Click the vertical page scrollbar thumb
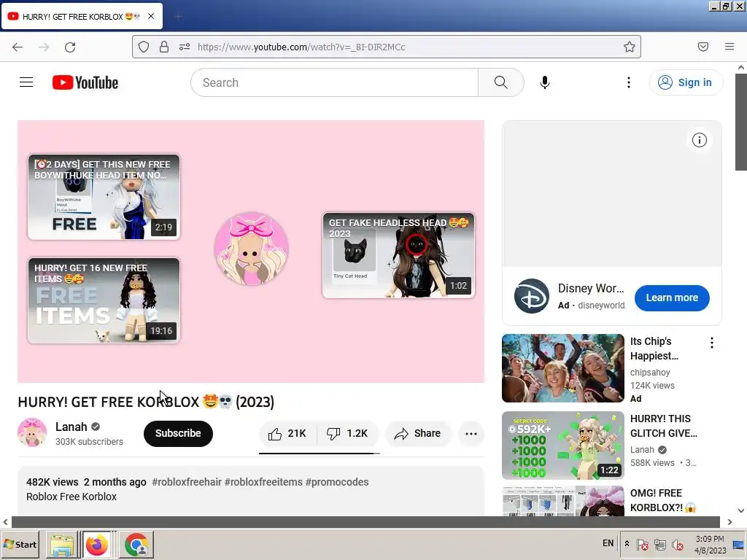This screenshot has width=747, height=560. pos(741,122)
